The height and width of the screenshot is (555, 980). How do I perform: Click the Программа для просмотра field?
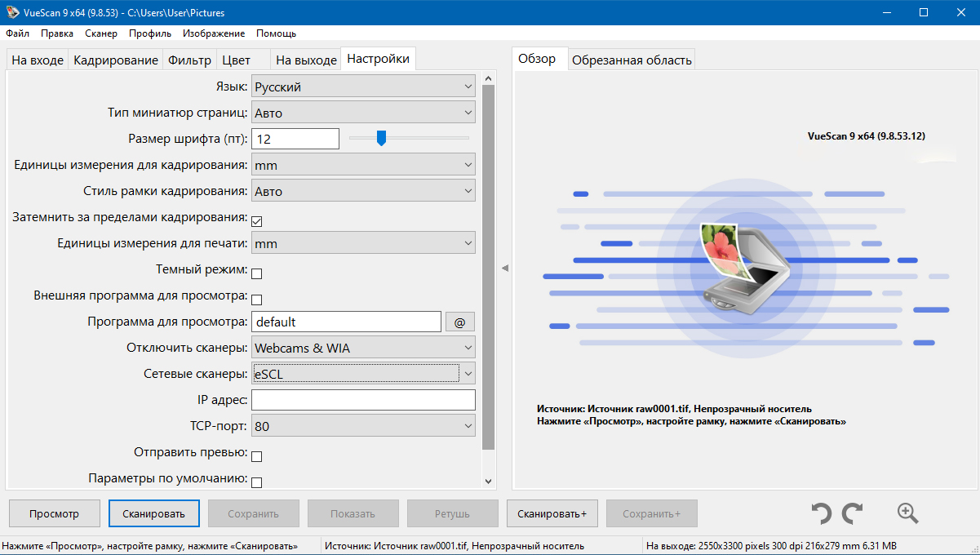(x=346, y=322)
